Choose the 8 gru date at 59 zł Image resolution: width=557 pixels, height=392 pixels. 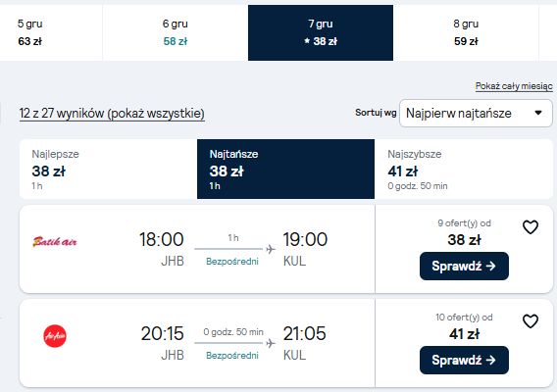pos(466,32)
